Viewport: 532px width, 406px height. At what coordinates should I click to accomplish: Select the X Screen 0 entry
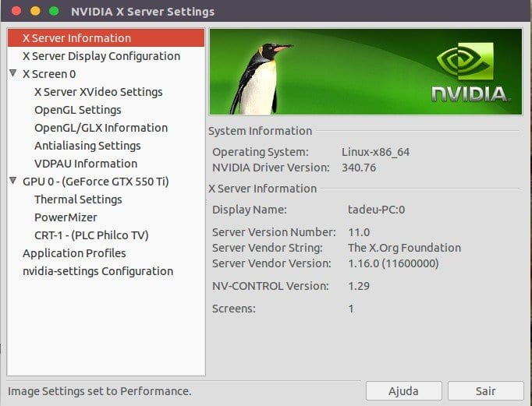click(x=49, y=74)
